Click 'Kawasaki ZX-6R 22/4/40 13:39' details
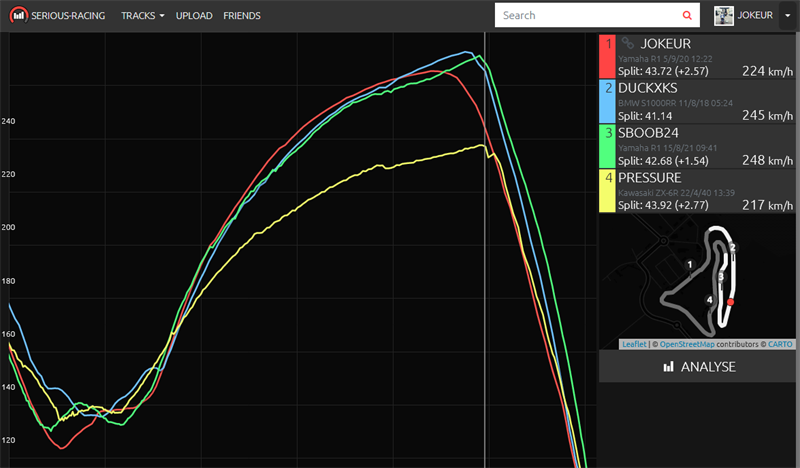The image size is (800, 468). pyautogui.click(x=677, y=193)
